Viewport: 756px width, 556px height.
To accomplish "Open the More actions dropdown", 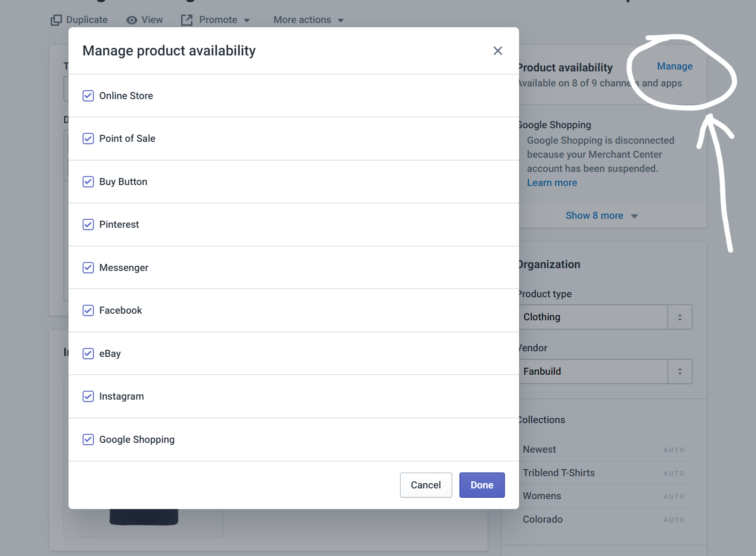I will point(308,20).
